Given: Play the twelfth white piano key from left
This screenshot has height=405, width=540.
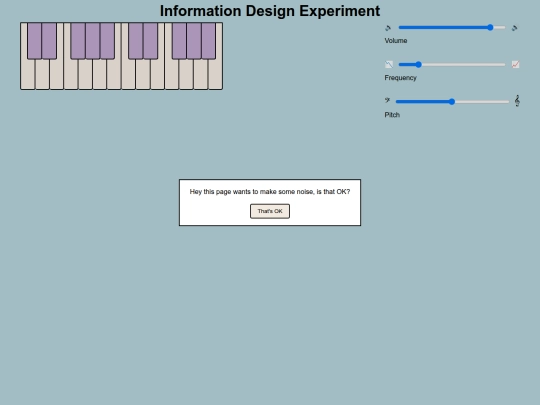Looking at the screenshot, I should (187, 74).
